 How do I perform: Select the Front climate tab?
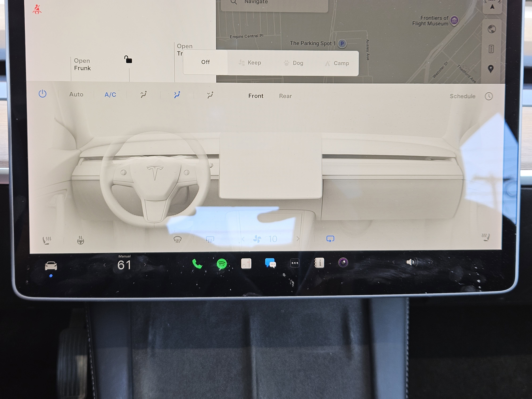256,96
